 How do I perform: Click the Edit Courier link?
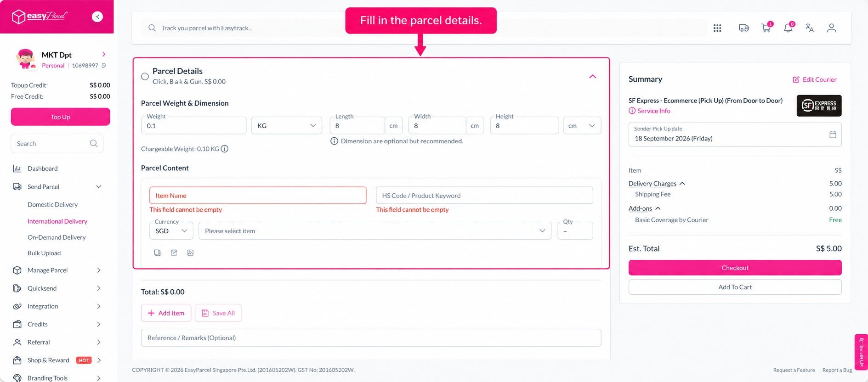[814, 79]
